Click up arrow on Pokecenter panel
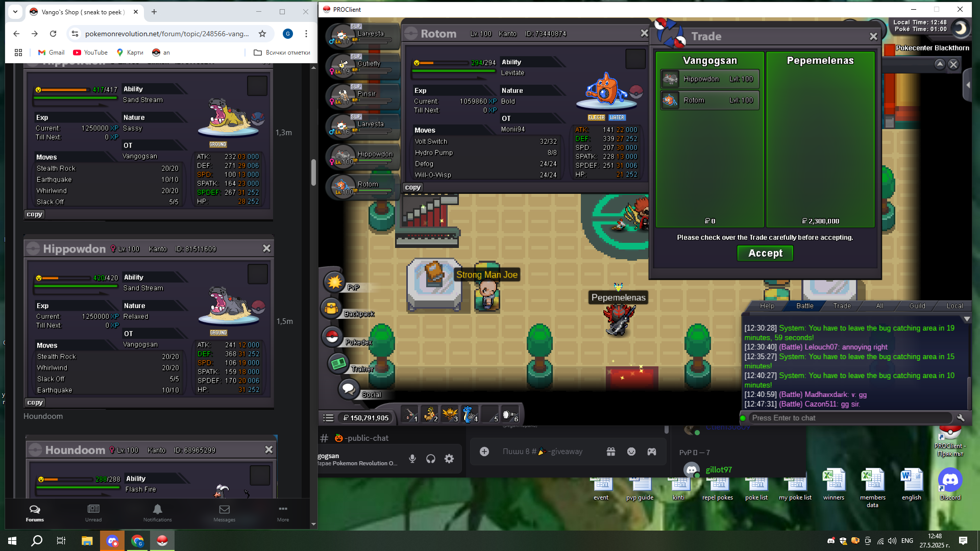Image resolution: width=980 pixels, height=551 pixels. pyautogui.click(x=940, y=64)
